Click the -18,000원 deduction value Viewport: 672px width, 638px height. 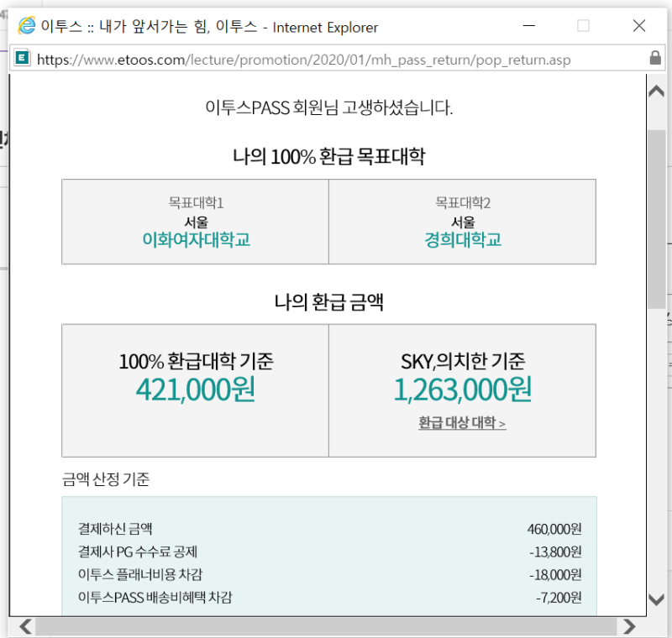[x=555, y=575]
